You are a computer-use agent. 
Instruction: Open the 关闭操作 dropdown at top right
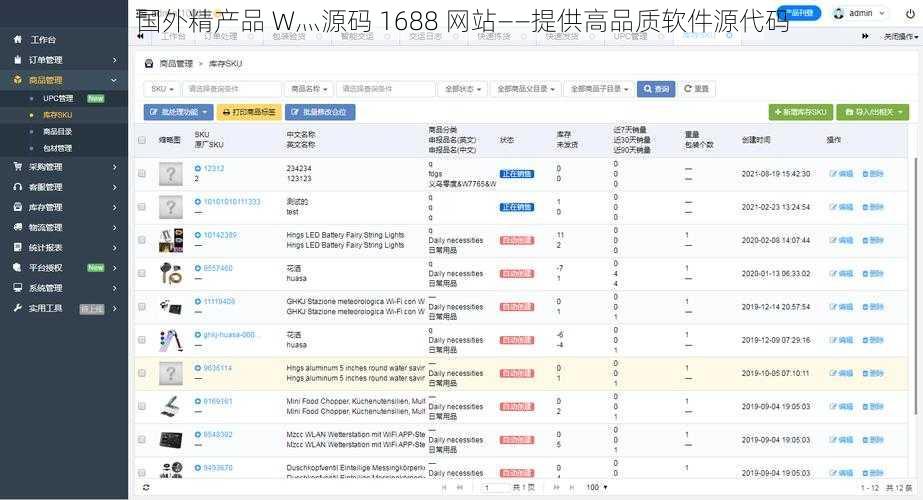[x=900, y=37]
